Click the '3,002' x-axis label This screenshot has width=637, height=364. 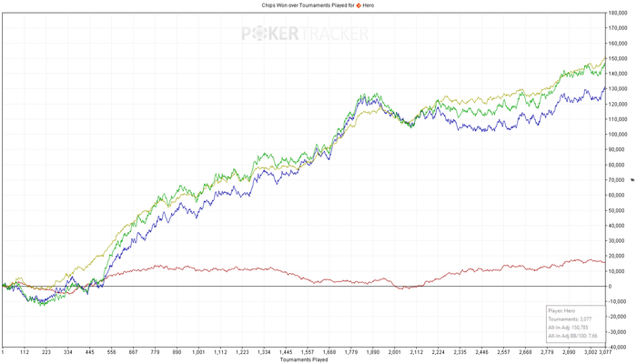click(x=591, y=352)
